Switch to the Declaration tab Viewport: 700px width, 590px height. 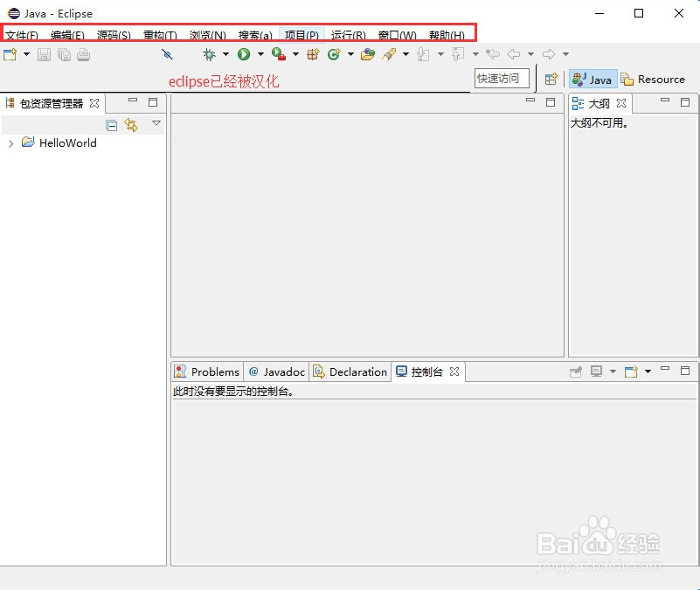(x=350, y=371)
